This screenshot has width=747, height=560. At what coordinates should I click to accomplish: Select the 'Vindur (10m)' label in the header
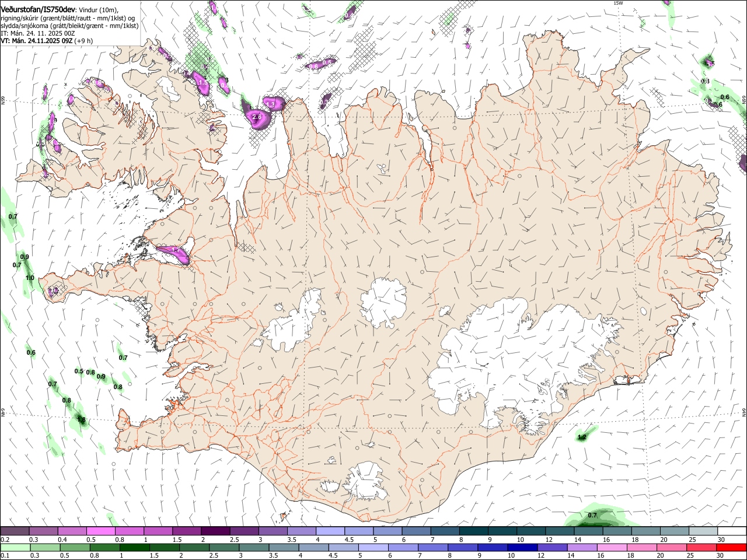tap(99, 10)
